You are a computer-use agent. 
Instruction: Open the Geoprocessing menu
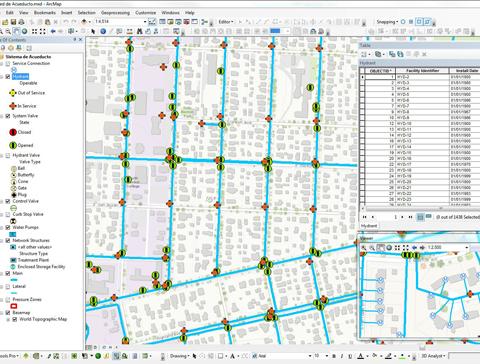[x=115, y=13]
